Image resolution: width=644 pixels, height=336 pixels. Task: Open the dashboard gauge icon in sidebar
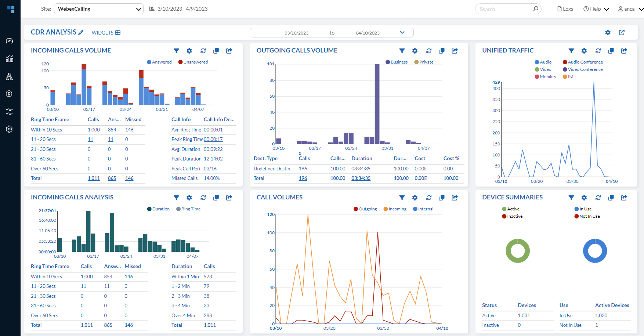(10, 41)
